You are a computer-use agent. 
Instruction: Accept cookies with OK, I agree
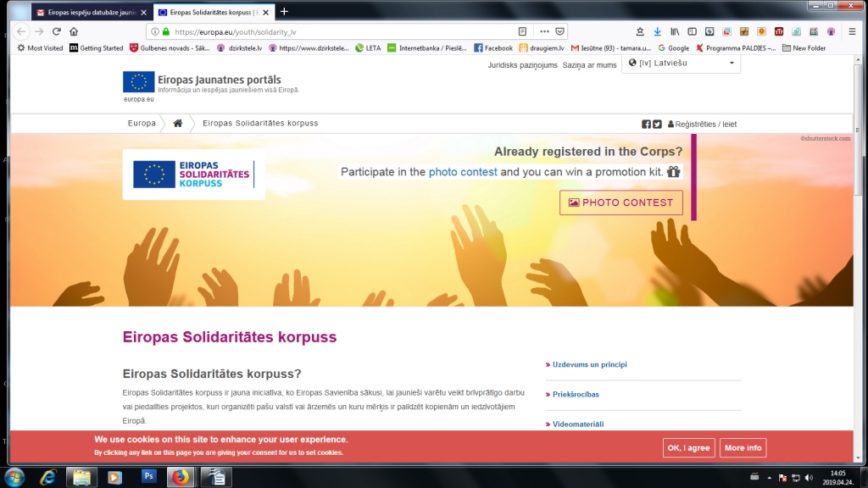(x=688, y=448)
